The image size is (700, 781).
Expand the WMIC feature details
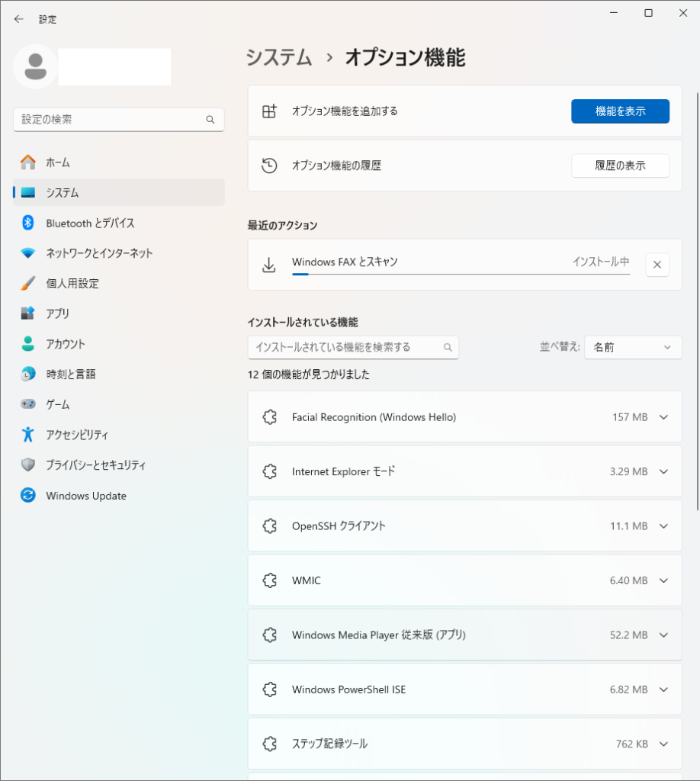click(x=663, y=580)
